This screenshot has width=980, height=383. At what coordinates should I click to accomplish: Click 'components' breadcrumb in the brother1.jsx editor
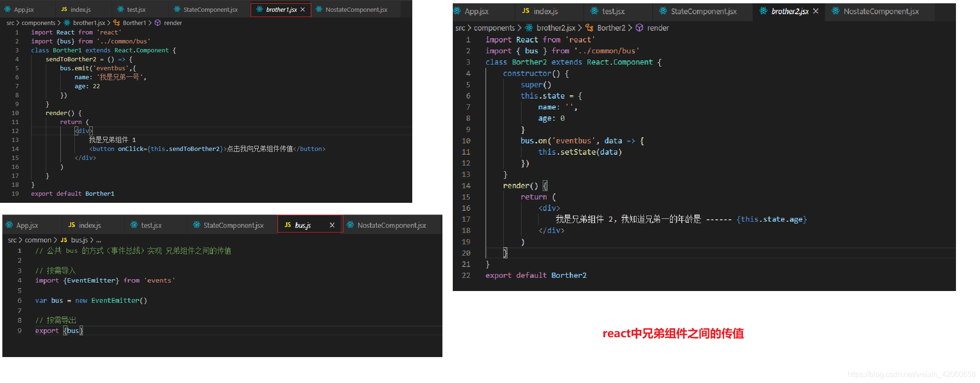click(x=38, y=23)
